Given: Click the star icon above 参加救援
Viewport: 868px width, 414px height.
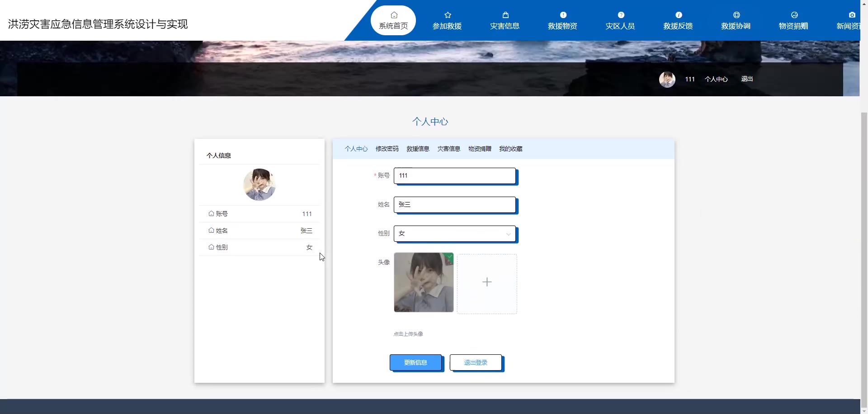Looking at the screenshot, I should 448,15.
